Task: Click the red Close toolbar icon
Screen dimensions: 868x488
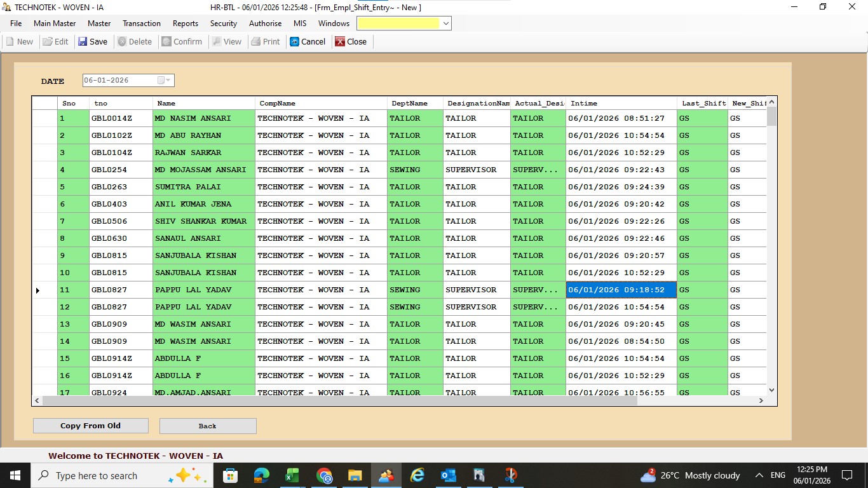Action: pos(341,41)
